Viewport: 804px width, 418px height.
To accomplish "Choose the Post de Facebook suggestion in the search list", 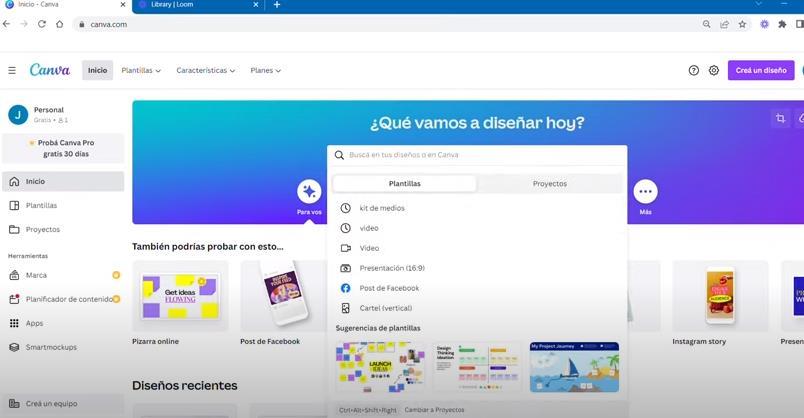I will [477, 288].
